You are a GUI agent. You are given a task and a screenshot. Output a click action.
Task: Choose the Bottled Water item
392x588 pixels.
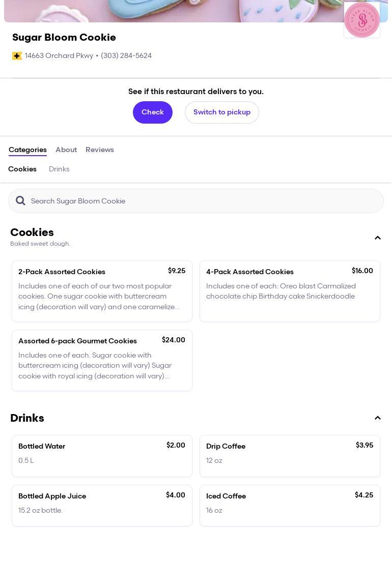point(102,456)
